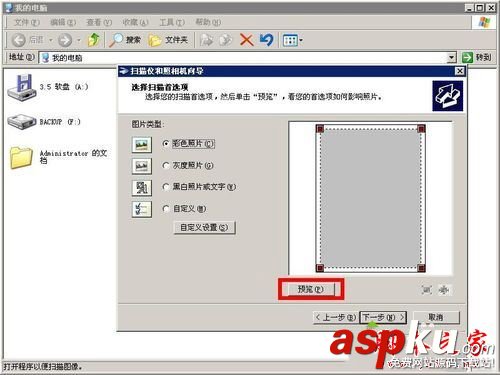The height and width of the screenshot is (375, 500).
Task: Click the top-left crop handle
Action: (x=320, y=129)
